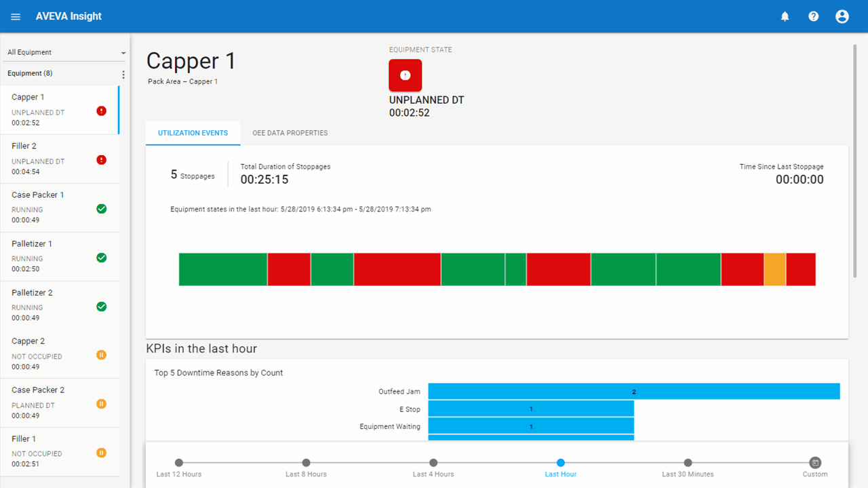The height and width of the screenshot is (488, 868).
Task: Select the Utilization Events tab
Action: [x=193, y=133]
